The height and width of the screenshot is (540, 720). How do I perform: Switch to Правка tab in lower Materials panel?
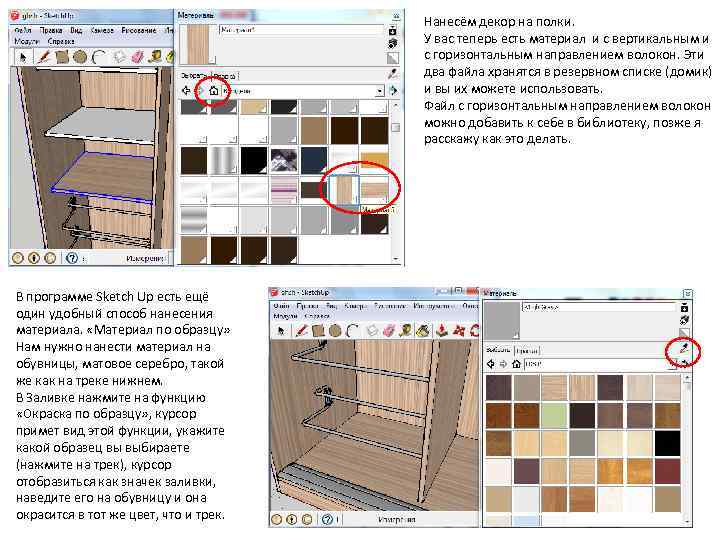coord(526,351)
